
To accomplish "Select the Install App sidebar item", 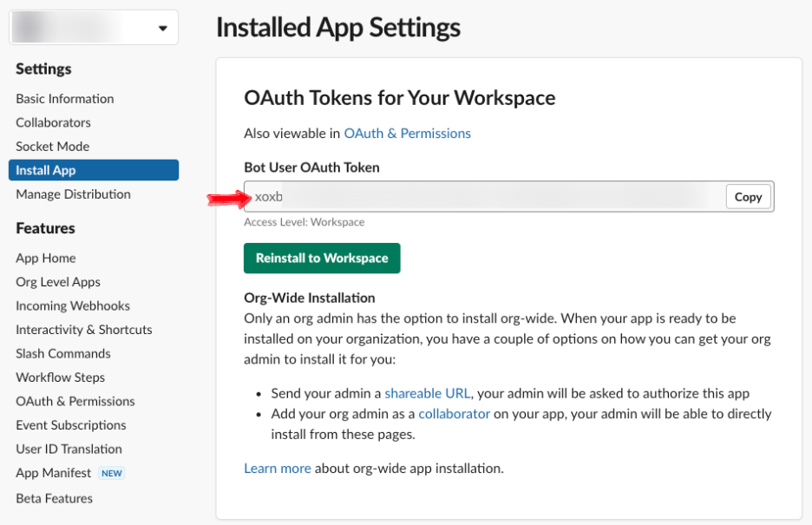I will (94, 170).
